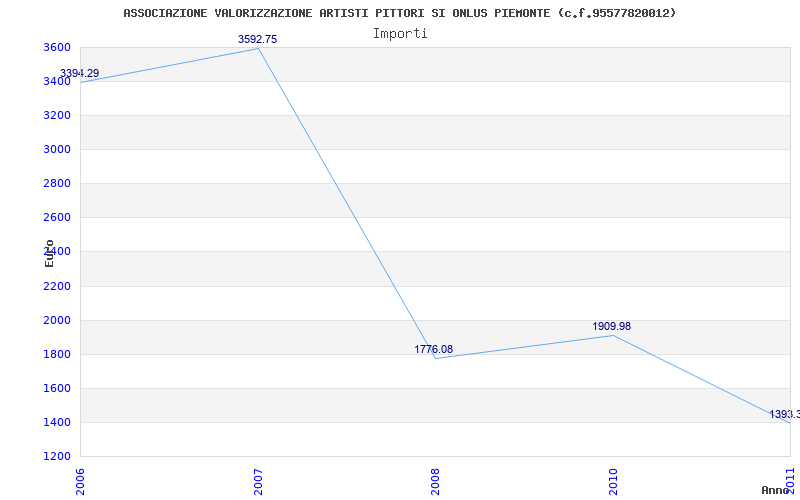Click the x-axis year label 2006
The height and width of the screenshot is (500, 800).
click(x=80, y=482)
